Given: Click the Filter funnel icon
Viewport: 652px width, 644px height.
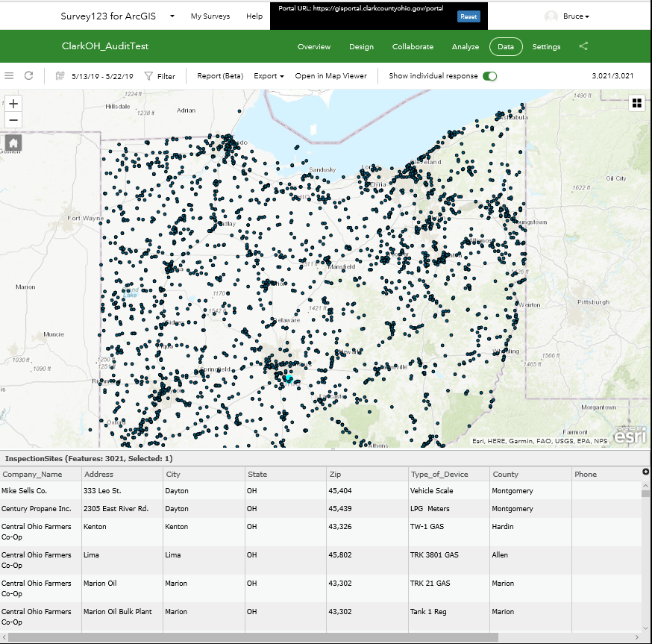Looking at the screenshot, I should coord(148,76).
